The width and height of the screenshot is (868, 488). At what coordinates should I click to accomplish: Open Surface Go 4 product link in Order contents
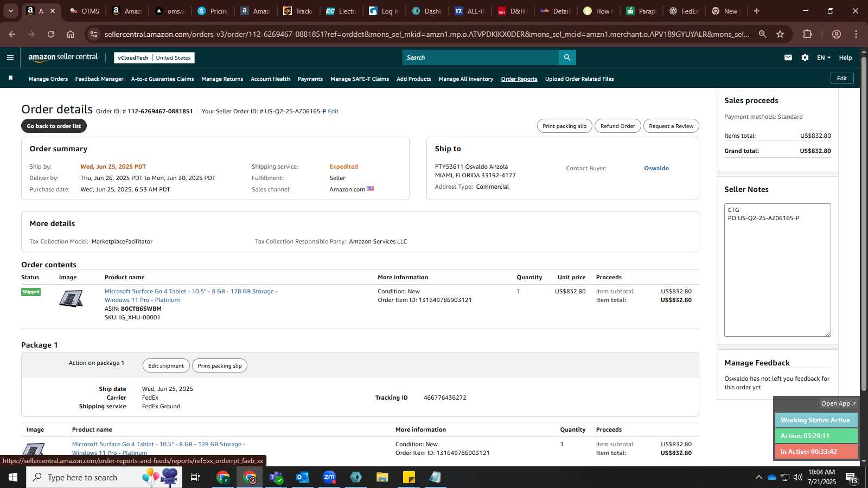[x=191, y=296]
